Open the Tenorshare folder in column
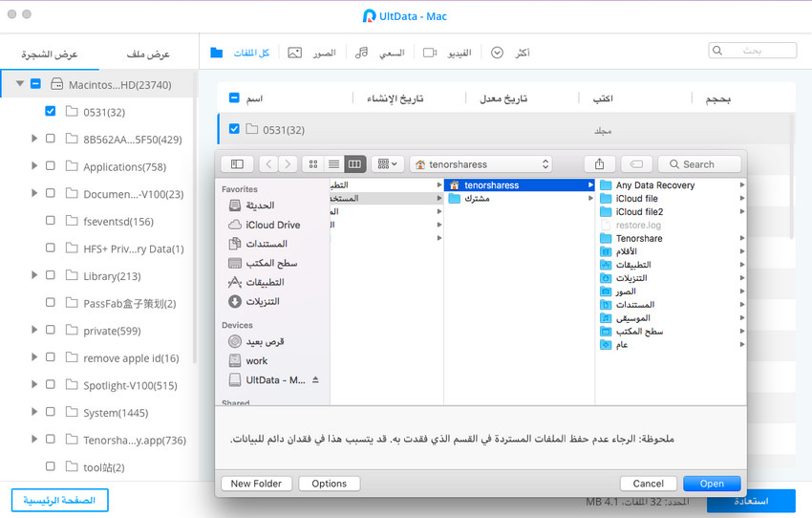This screenshot has width=812, height=518. [672, 238]
